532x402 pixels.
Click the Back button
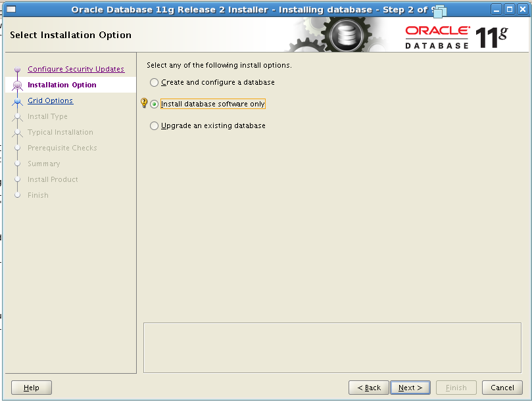point(369,388)
